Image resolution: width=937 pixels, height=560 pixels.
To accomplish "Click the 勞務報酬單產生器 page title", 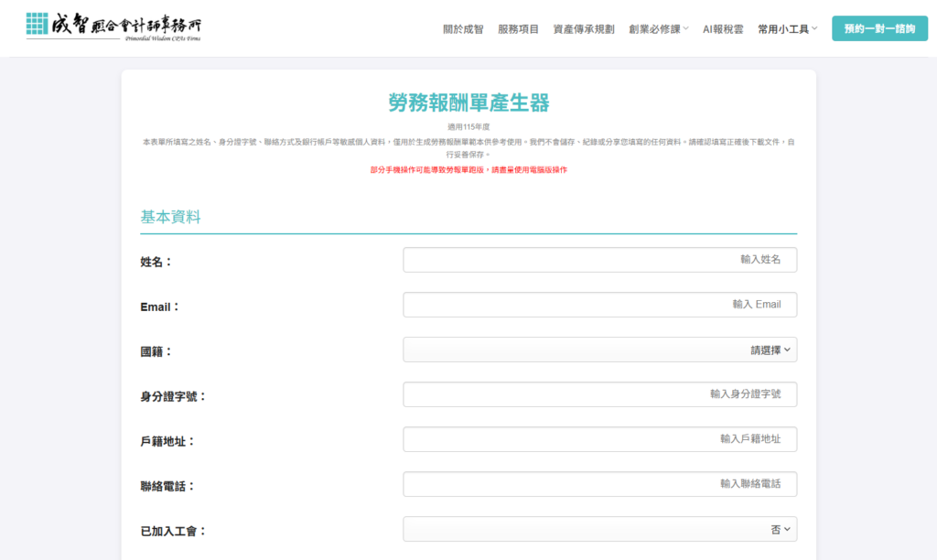I will [x=468, y=102].
